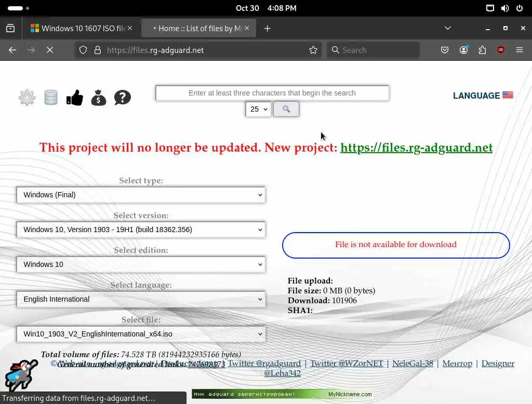The image size is (532, 404).
Task: Focus the file search text field
Action: (272, 93)
